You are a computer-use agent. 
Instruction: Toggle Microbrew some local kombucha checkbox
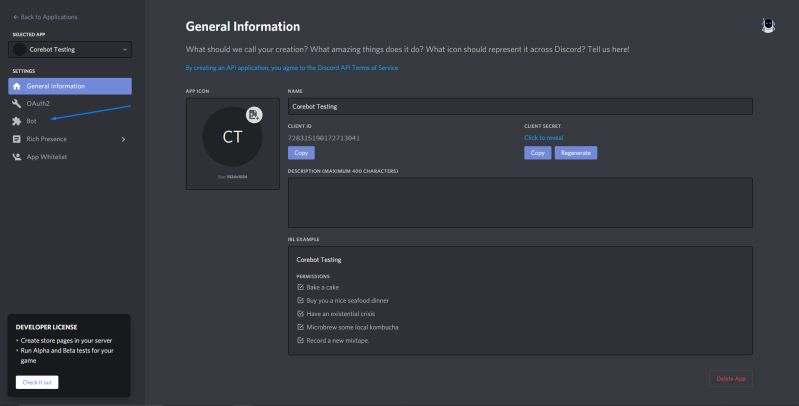[300, 327]
